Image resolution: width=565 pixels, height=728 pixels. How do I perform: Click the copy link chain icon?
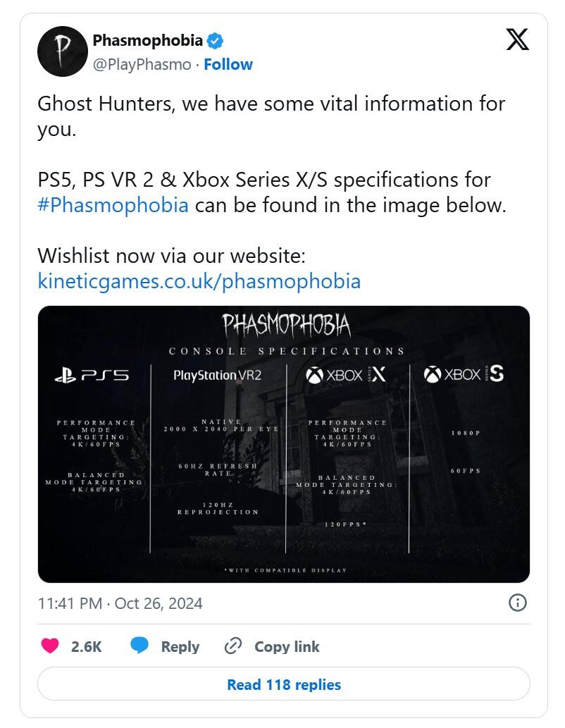click(x=233, y=646)
